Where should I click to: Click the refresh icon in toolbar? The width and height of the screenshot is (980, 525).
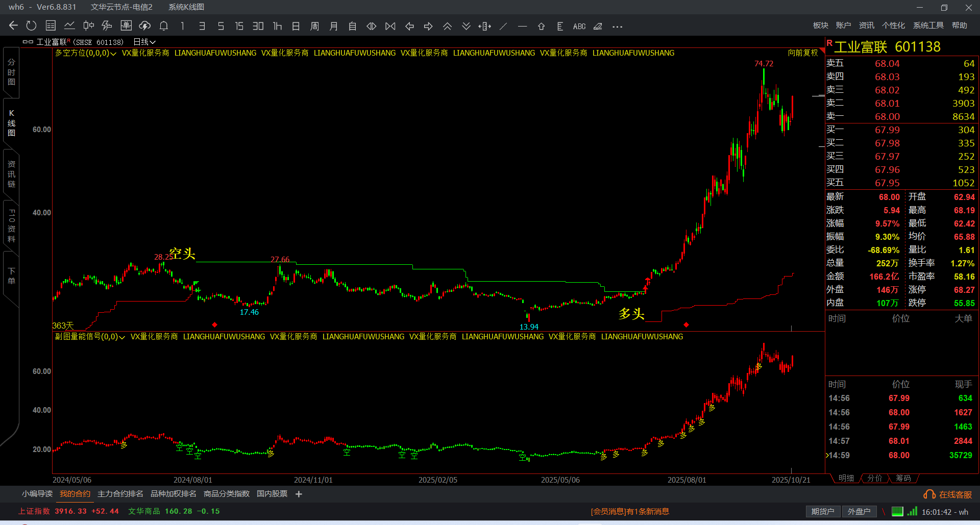[x=32, y=26]
